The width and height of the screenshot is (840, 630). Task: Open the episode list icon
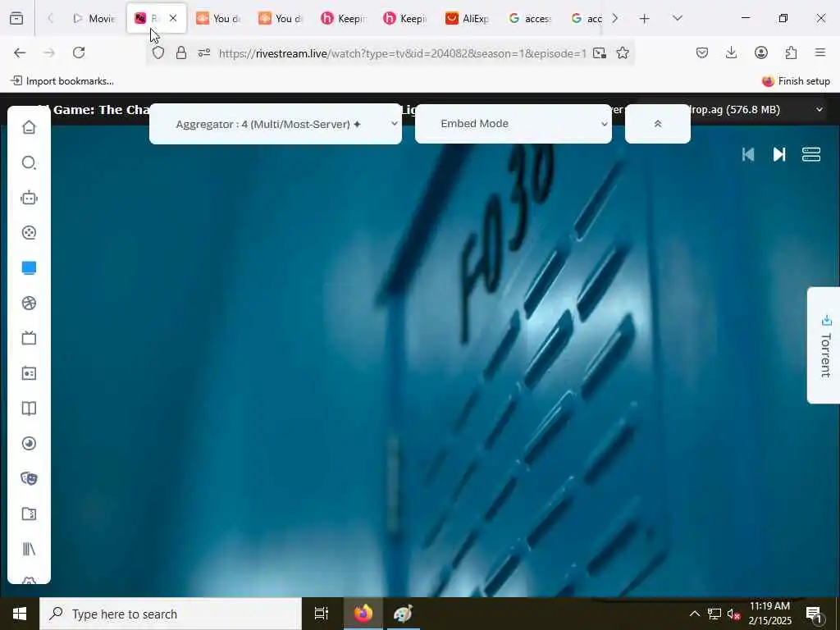(x=811, y=154)
